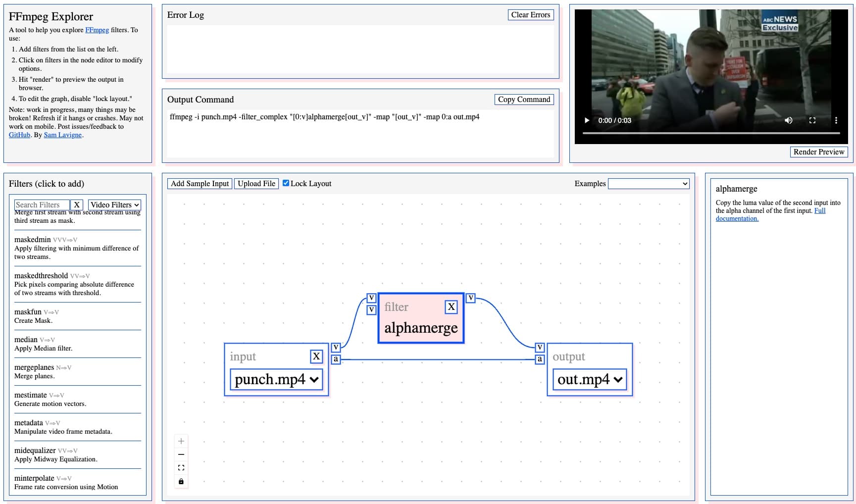Open alphamerge's Full documentation link

pos(737,218)
